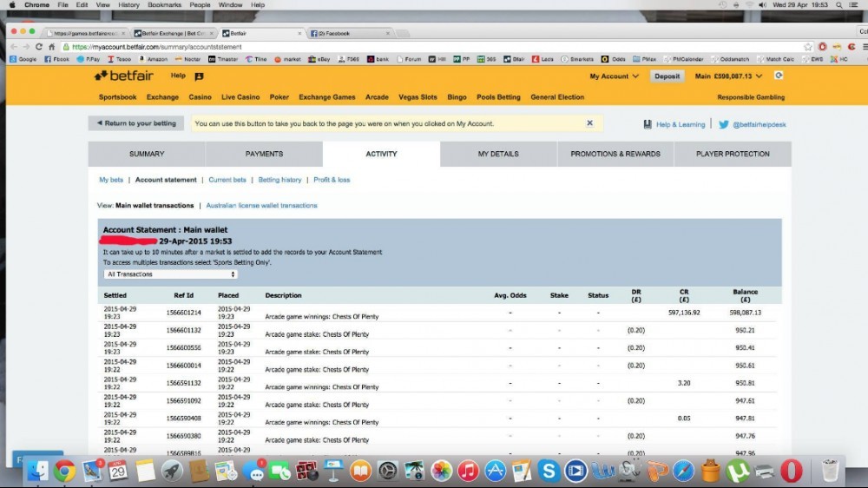The width and height of the screenshot is (868, 488).
Task: Open the General Election section
Action: click(557, 97)
